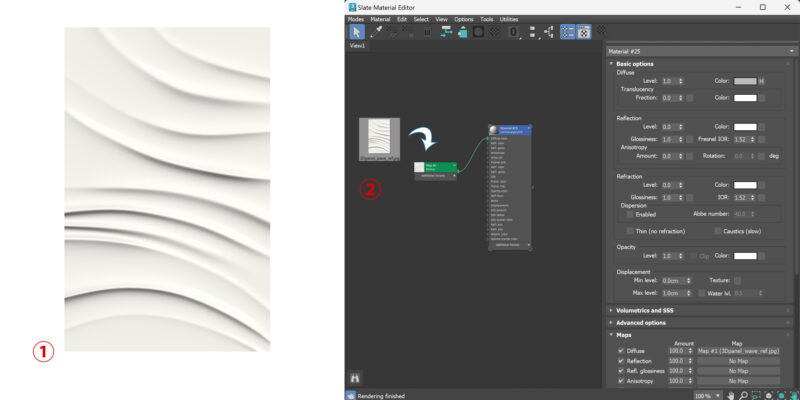Open the Edit menu
The height and width of the screenshot is (400, 800).
(402, 19)
